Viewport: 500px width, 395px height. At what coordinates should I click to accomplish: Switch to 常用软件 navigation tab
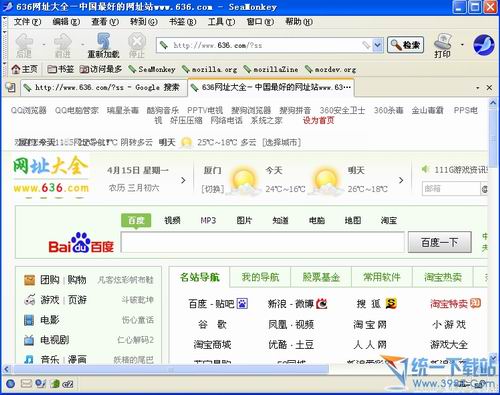(x=382, y=277)
